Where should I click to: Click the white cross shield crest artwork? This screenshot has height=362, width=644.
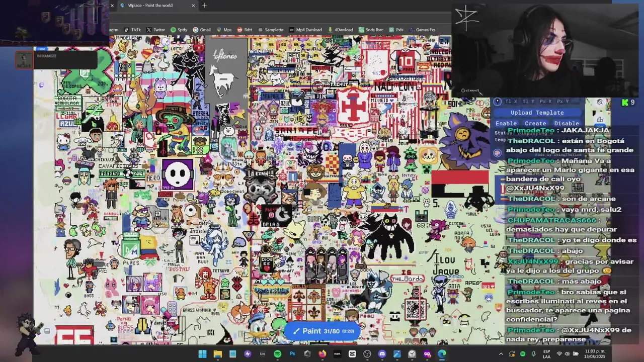click(x=353, y=106)
